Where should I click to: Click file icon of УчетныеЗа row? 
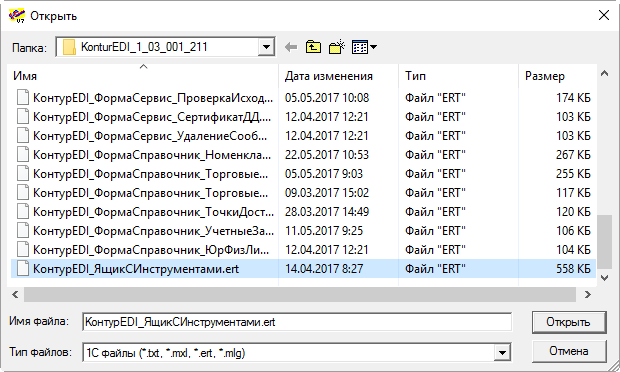click(x=23, y=230)
